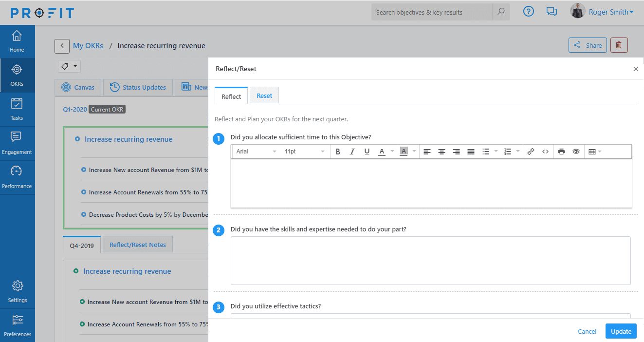
Task: Open the Arial font family dropdown
Action: 256,152
